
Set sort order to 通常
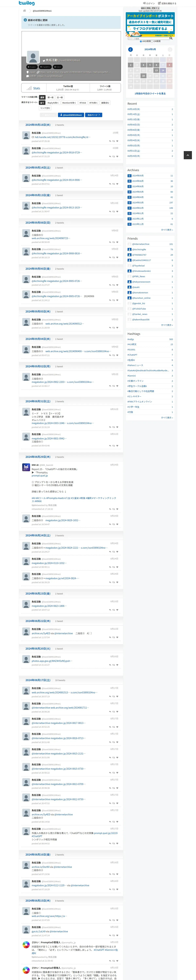point(42,97)
